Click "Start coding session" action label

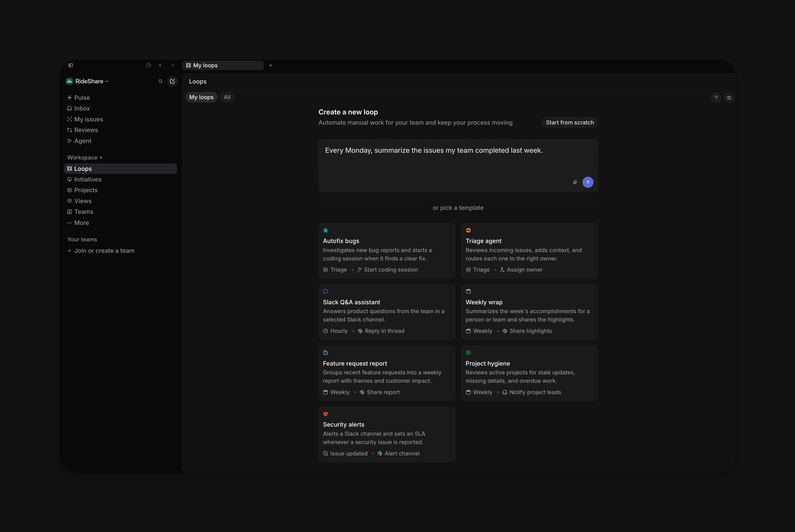click(391, 270)
